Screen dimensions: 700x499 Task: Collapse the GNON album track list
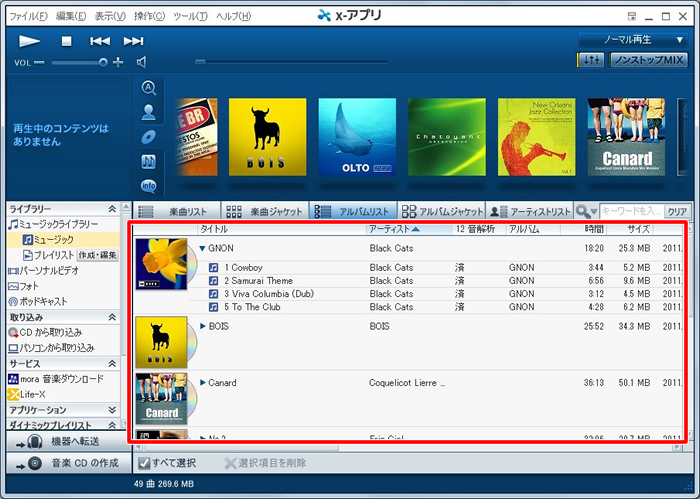click(203, 248)
